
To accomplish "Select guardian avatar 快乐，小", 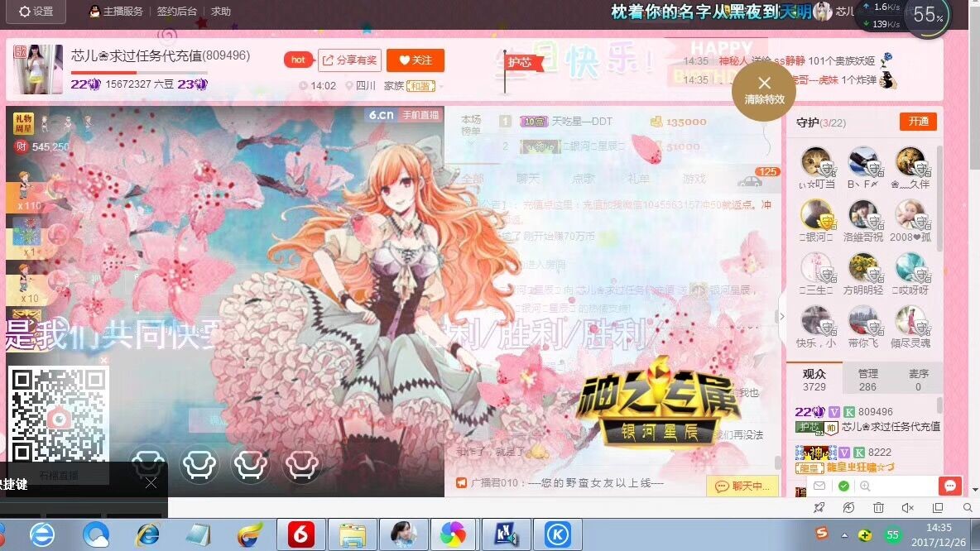I will point(816,321).
